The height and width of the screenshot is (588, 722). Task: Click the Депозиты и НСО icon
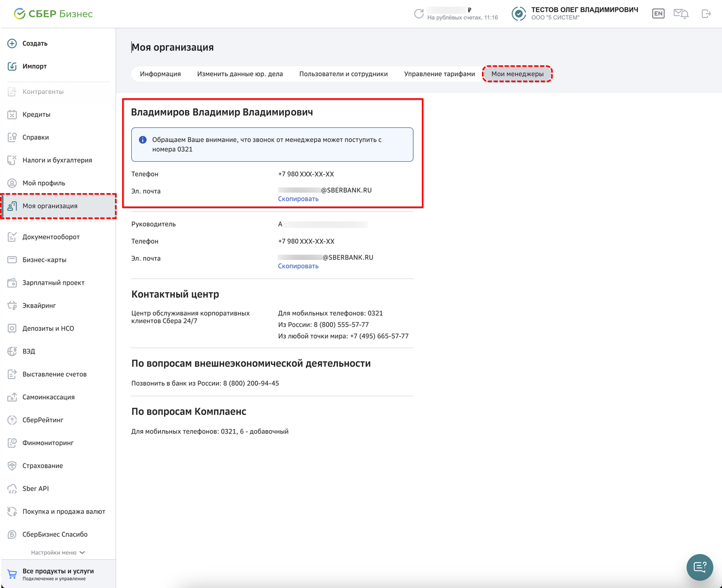[x=12, y=329]
